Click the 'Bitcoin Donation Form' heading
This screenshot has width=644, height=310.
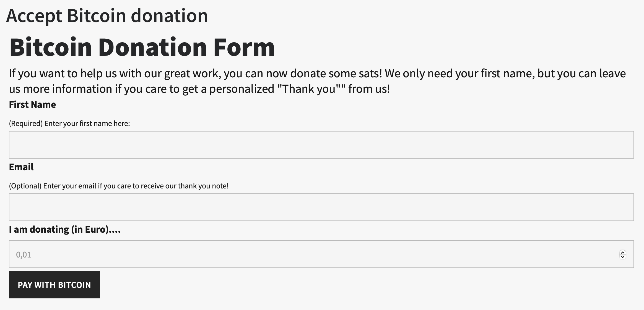[142, 47]
